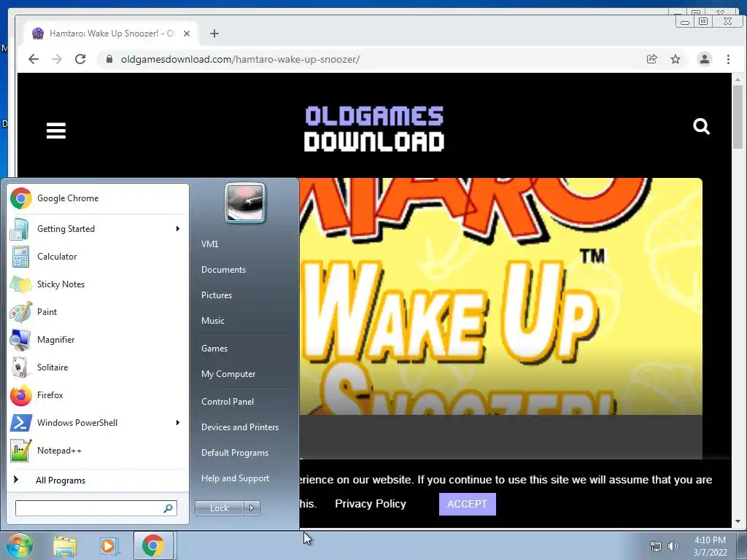This screenshot has height=560, width=747.
Task: Click the page vertical scrollbar thumb
Action: [x=738, y=117]
